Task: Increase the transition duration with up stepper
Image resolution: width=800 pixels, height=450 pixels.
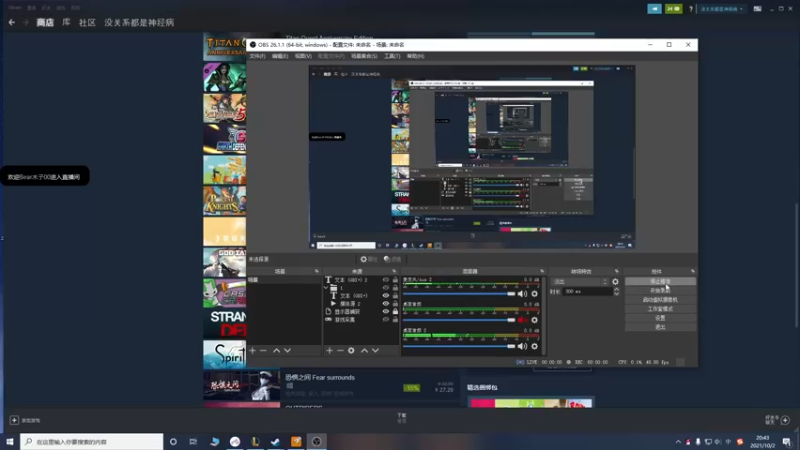Action: pyautogui.click(x=616, y=289)
